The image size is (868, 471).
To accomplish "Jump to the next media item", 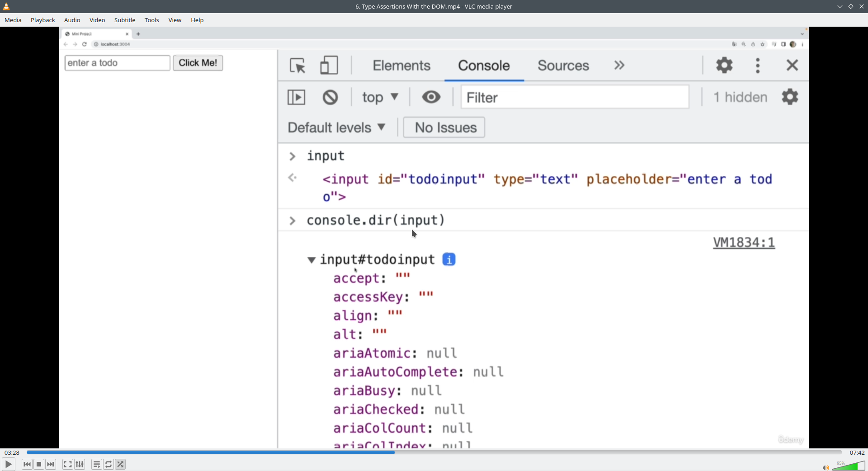I will 51,464.
